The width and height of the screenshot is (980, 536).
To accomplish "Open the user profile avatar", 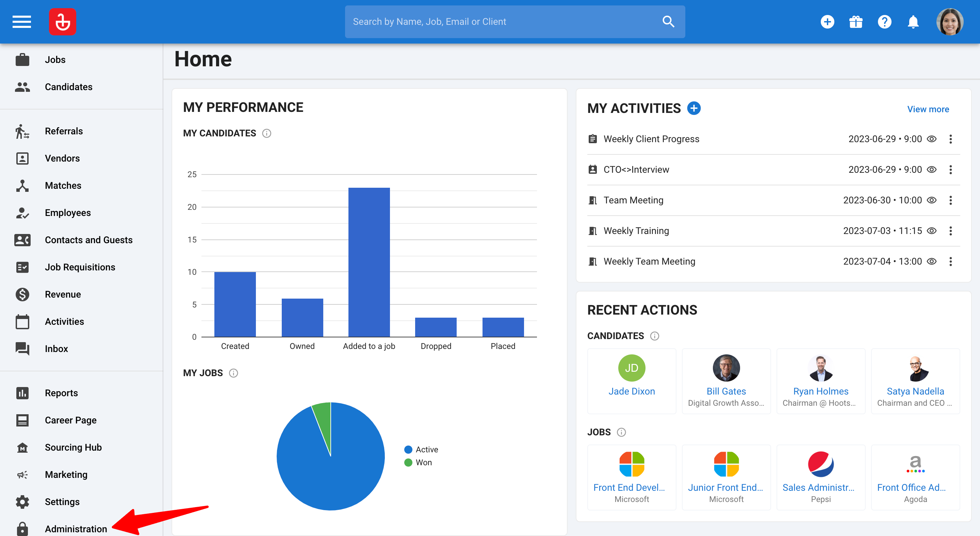I will [950, 22].
